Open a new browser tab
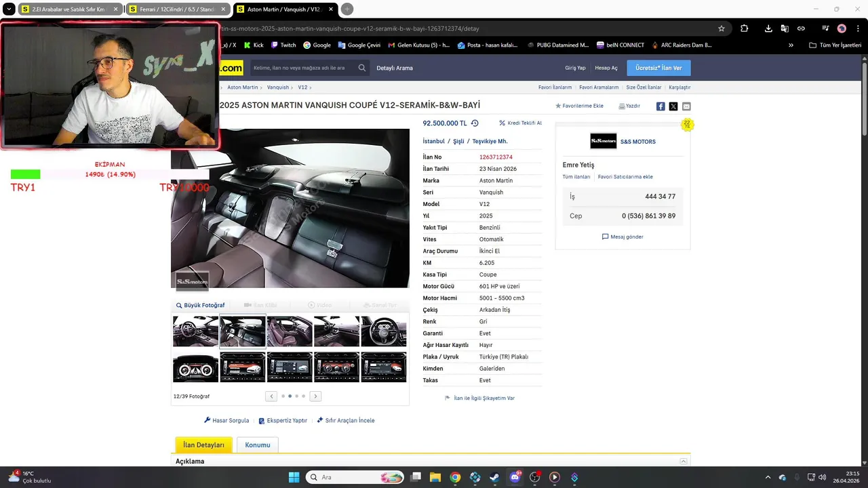The width and height of the screenshot is (868, 488). [347, 9]
